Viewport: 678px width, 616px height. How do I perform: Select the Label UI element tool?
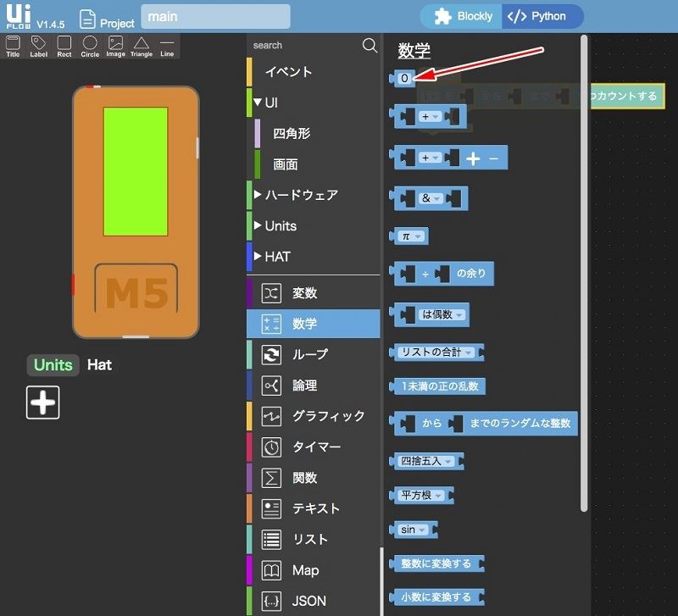click(x=38, y=46)
